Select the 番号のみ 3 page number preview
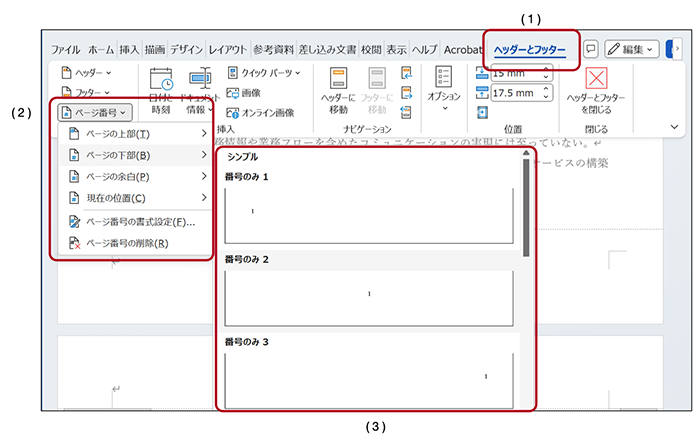Image resolution: width=700 pixels, height=445 pixels. click(x=369, y=381)
